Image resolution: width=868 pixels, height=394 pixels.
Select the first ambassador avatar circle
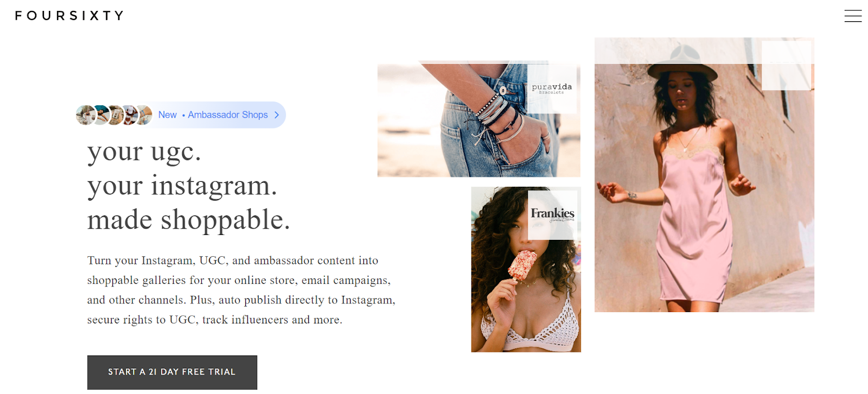[x=86, y=115]
